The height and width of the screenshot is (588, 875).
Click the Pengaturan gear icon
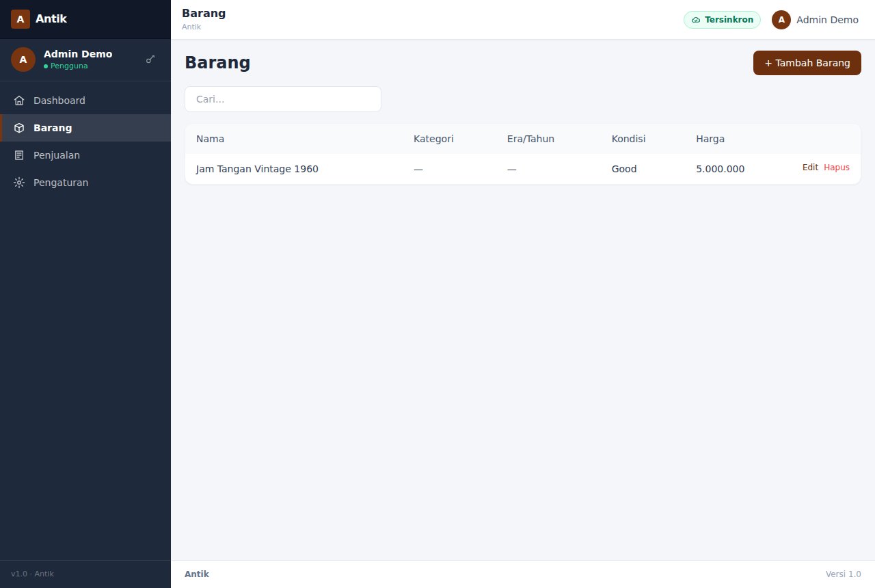(19, 183)
